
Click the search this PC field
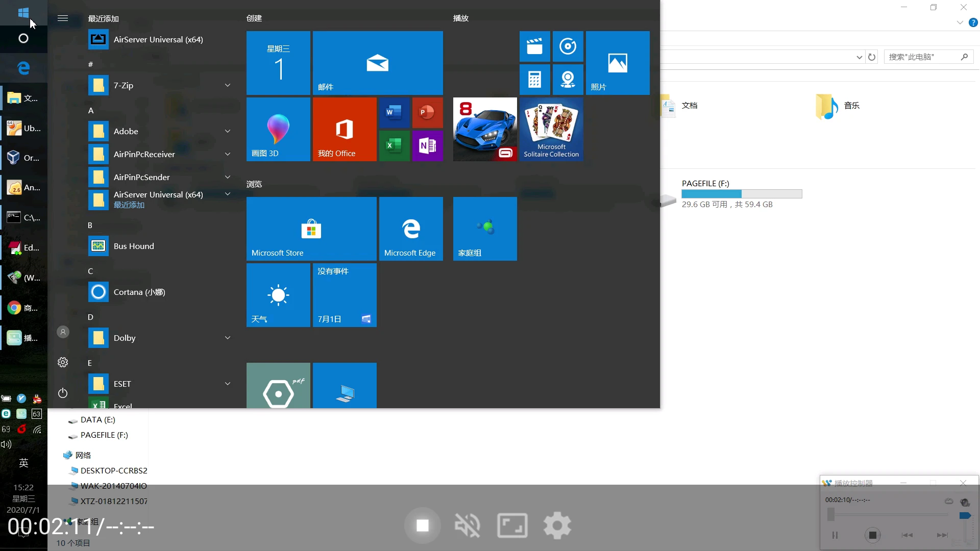921,57
